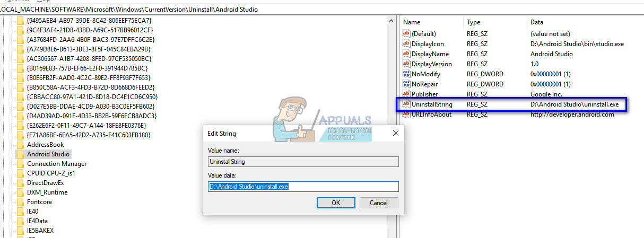Click data text http://developer.android.com
644x238 pixels.
pos(572,114)
